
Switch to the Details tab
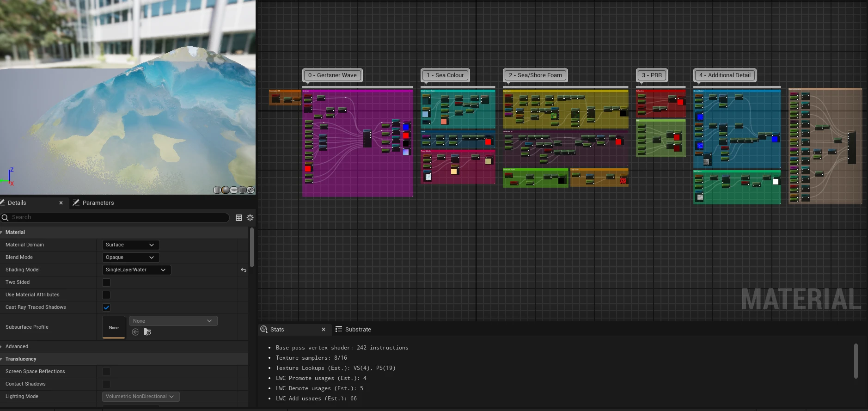[17, 203]
